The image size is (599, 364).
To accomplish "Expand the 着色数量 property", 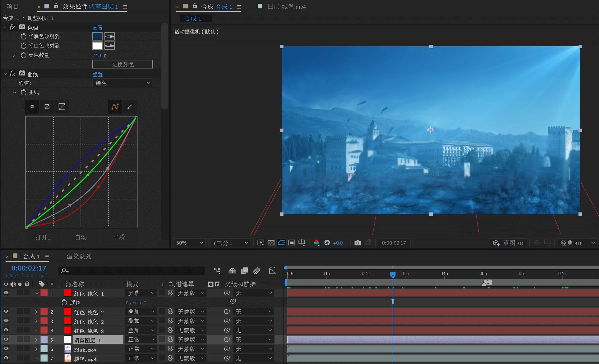I will point(14,55).
